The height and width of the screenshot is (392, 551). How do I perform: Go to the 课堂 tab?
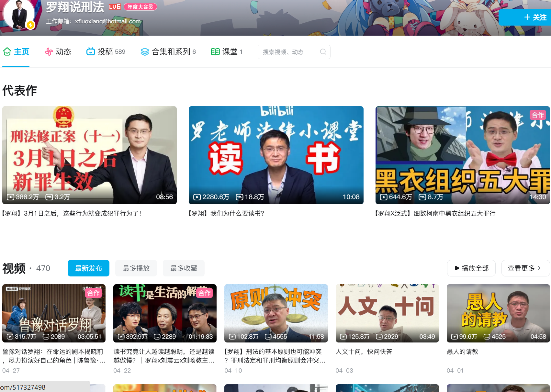pyautogui.click(x=227, y=52)
